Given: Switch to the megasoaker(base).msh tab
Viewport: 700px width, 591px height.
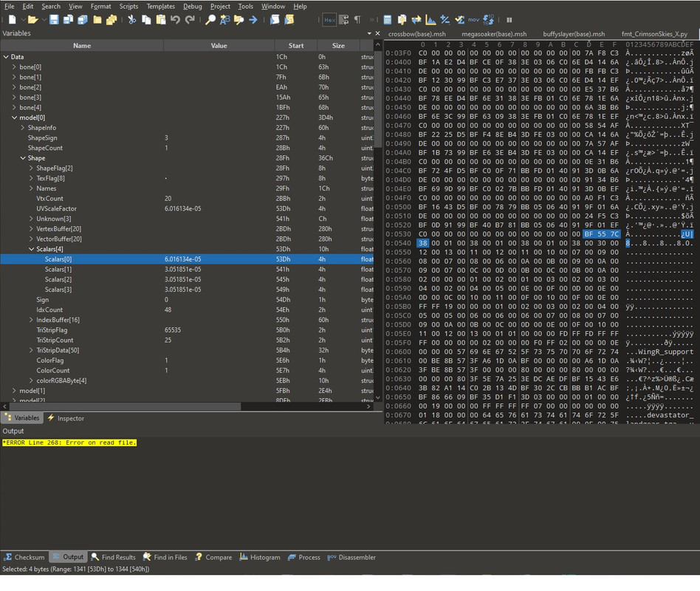Looking at the screenshot, I should click(x=494, y=34).
